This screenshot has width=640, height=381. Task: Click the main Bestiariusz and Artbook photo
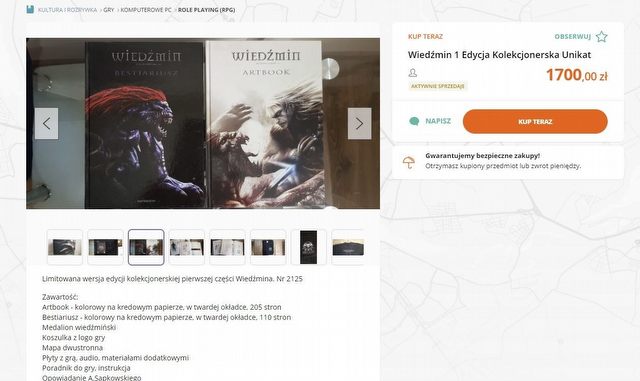pos(203,123)
